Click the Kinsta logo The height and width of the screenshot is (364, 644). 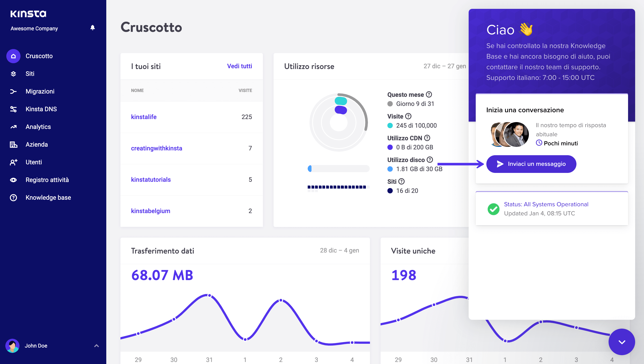pos(28,14)
